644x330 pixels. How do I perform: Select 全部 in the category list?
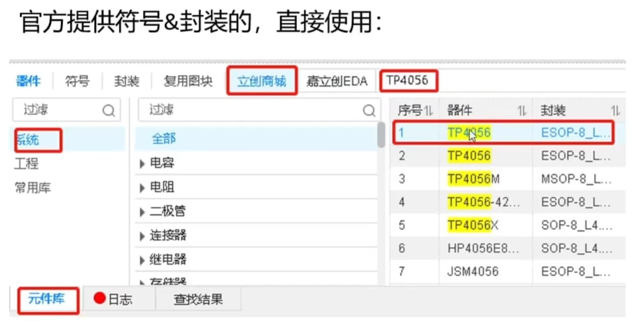[164, 139]
